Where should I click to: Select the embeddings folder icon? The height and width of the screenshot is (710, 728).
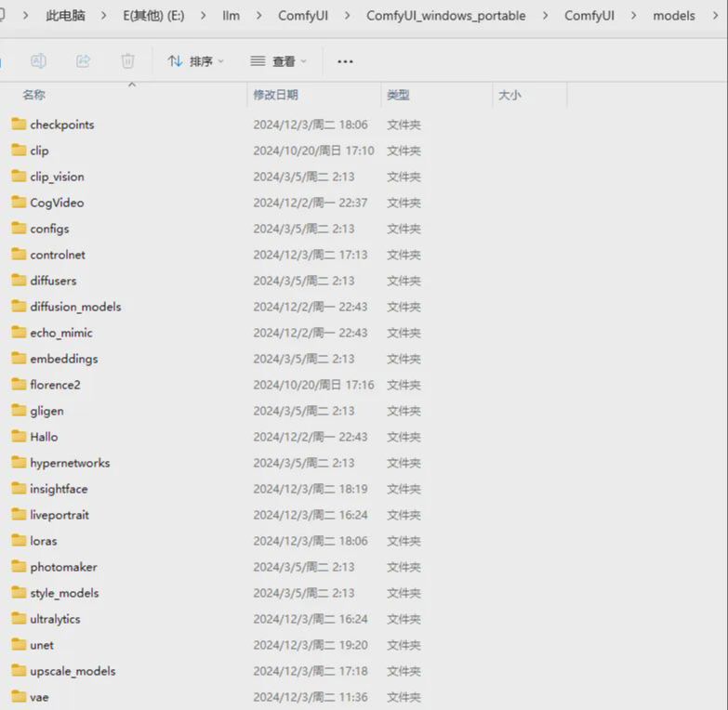[x=19, y=358]
